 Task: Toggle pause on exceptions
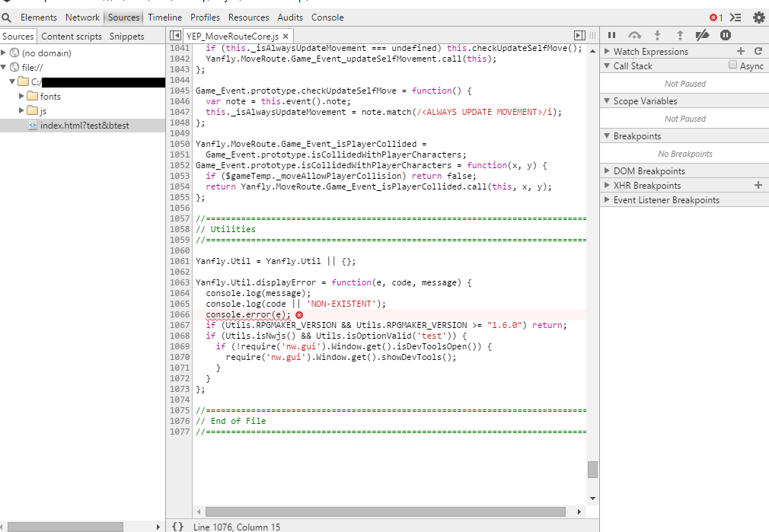coord(726,35)
